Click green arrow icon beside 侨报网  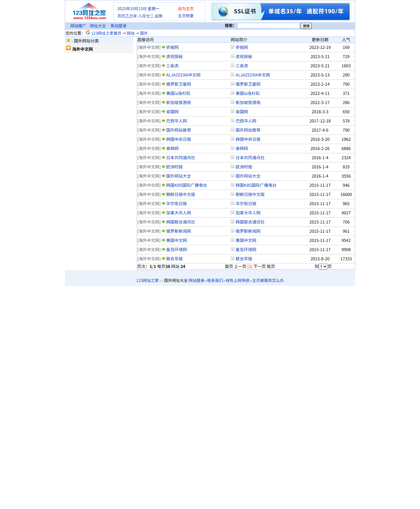pos(163,47)
